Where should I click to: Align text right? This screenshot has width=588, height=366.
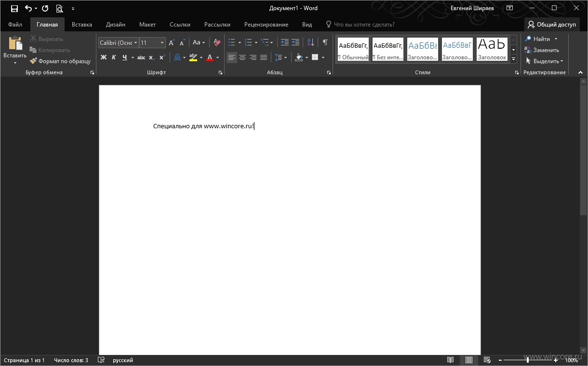coord(253,57)
